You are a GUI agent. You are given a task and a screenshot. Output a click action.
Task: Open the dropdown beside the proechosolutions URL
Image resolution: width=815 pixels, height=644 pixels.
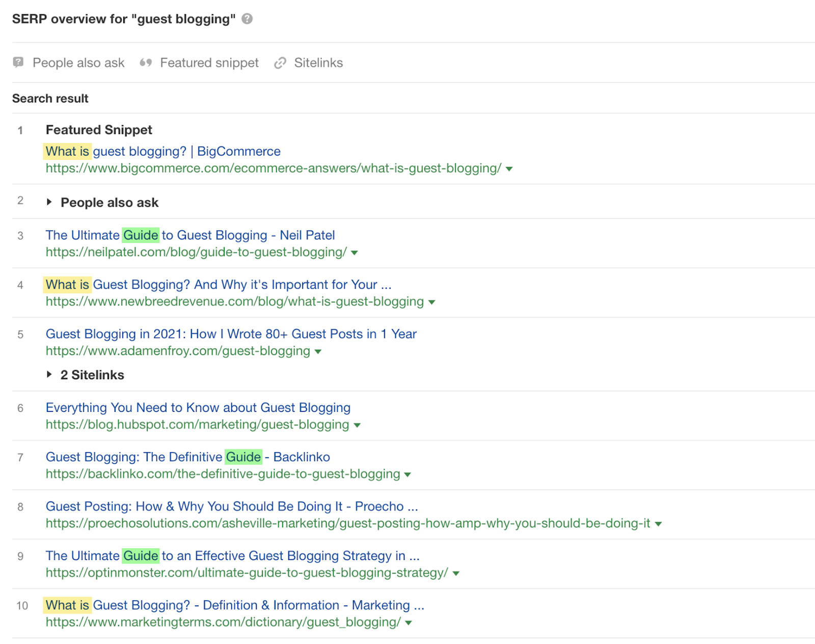point(659,523)
